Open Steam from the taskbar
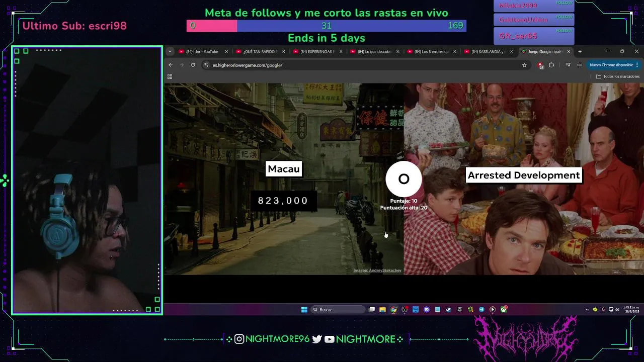Viewport: 644px width, 362px height. coord(448,309)
